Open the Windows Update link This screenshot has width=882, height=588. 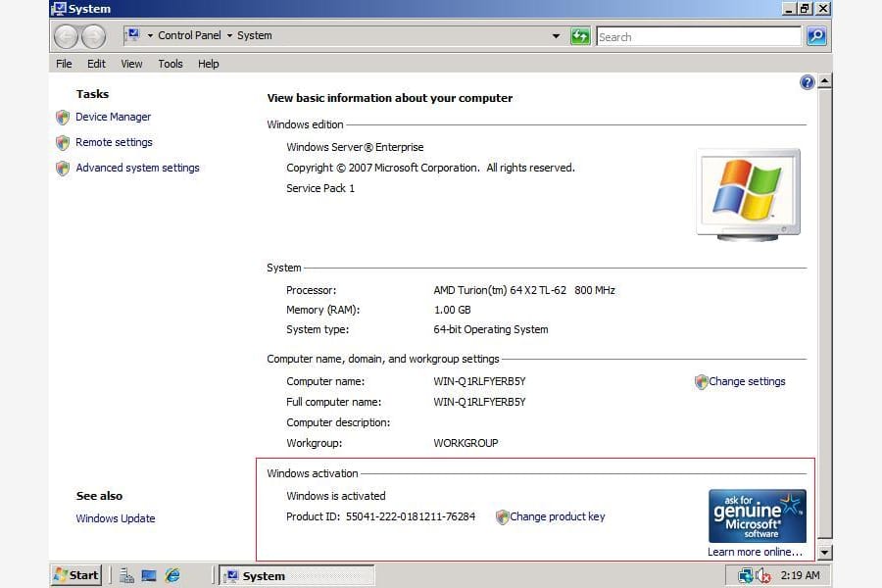click(116, 518)
